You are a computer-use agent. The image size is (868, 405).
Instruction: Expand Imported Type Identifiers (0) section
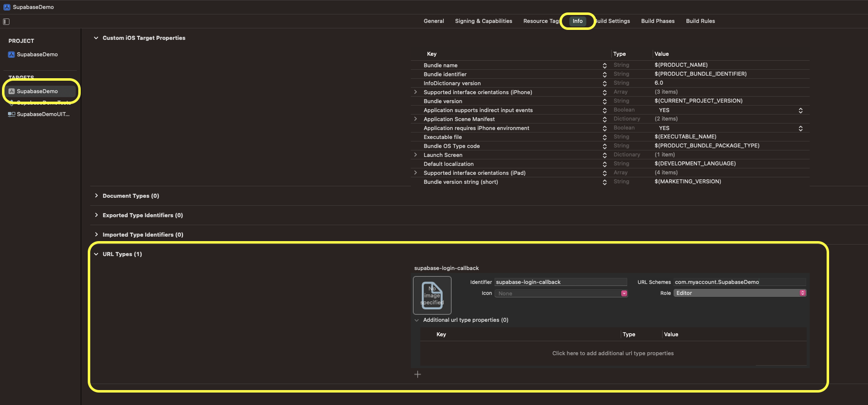(x=96, y=235)
